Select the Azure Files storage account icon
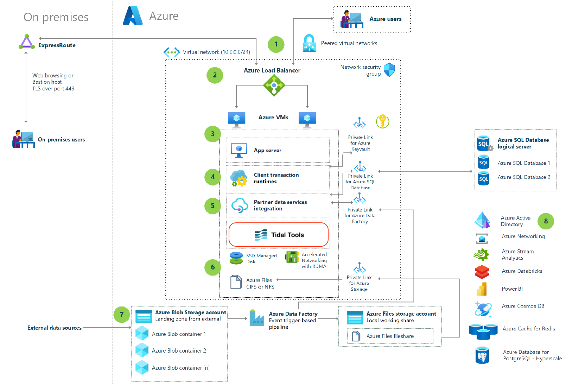 pos(355,317)
